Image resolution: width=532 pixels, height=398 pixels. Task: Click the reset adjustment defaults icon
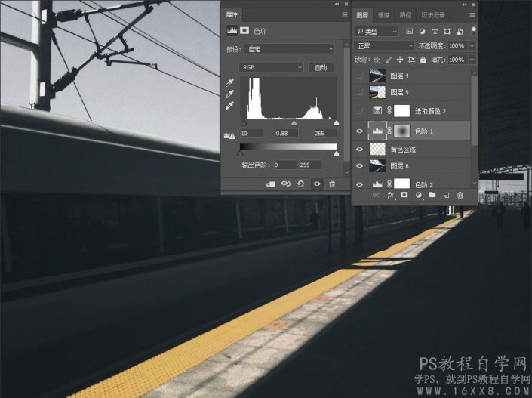coord(300,184)
